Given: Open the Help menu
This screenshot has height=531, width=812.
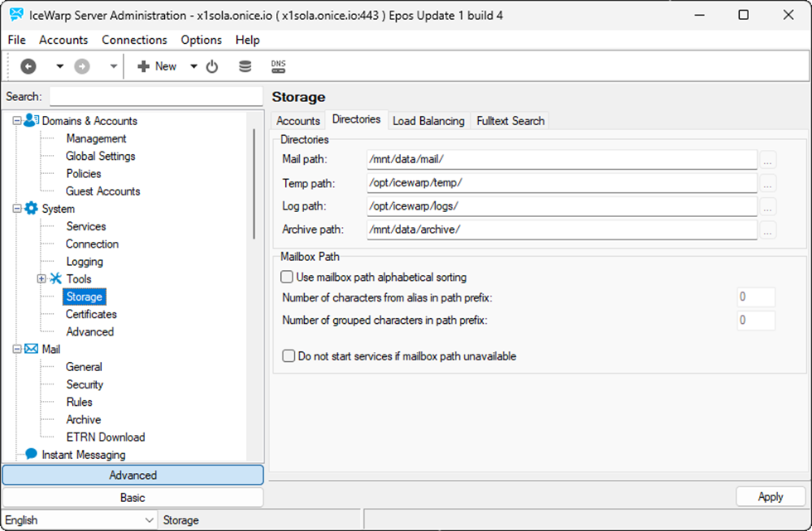Looking at the screenshot, I should click(x=248, y=40).
